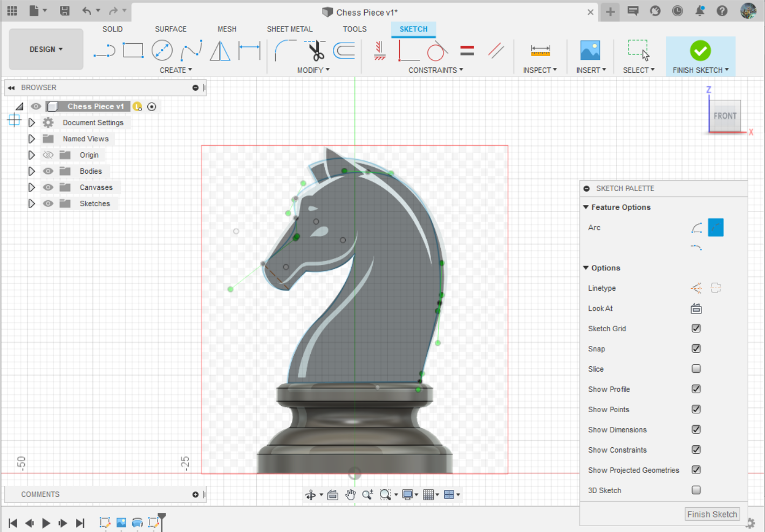Show the hidden Origin folder
Viewport: 765px width, 532px height.
coord(48,155)
